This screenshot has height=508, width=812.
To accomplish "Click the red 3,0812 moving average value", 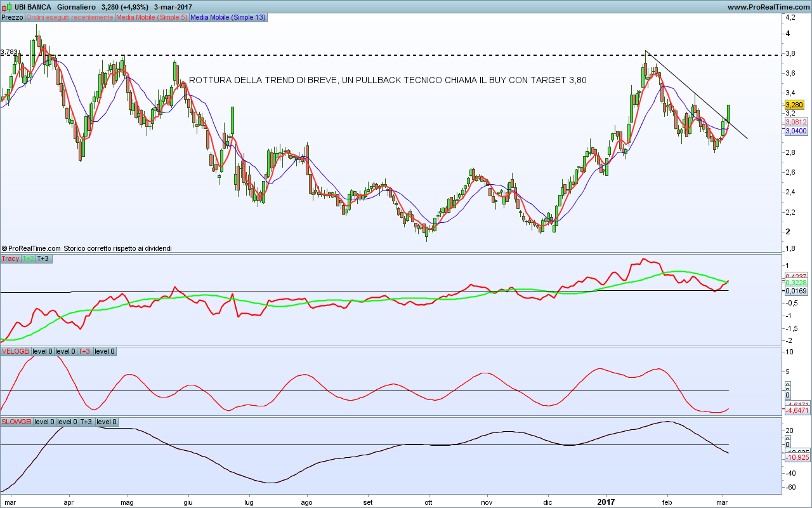I will coord(796,122).
